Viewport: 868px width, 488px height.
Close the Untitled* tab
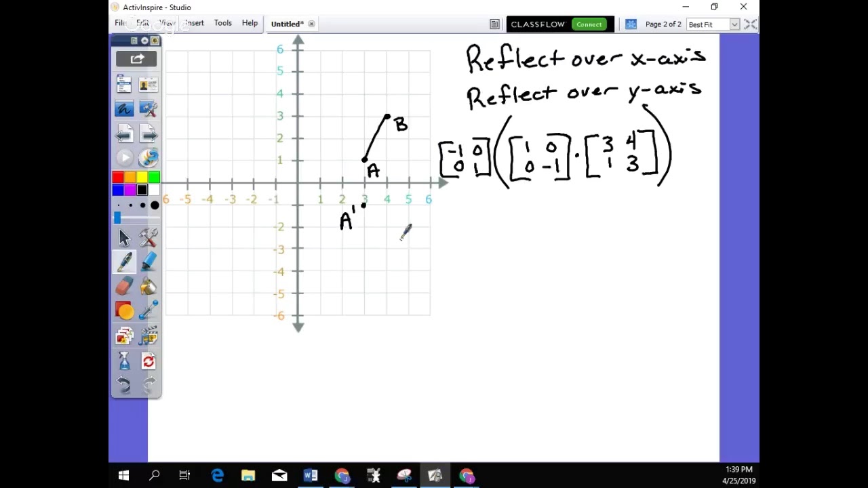(x=311, y=24)
